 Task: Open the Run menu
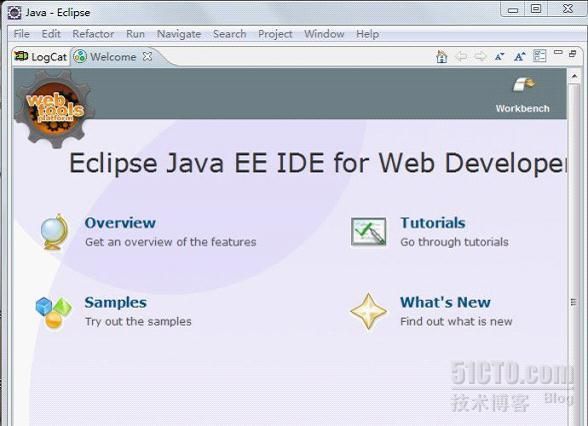[135, 34]
